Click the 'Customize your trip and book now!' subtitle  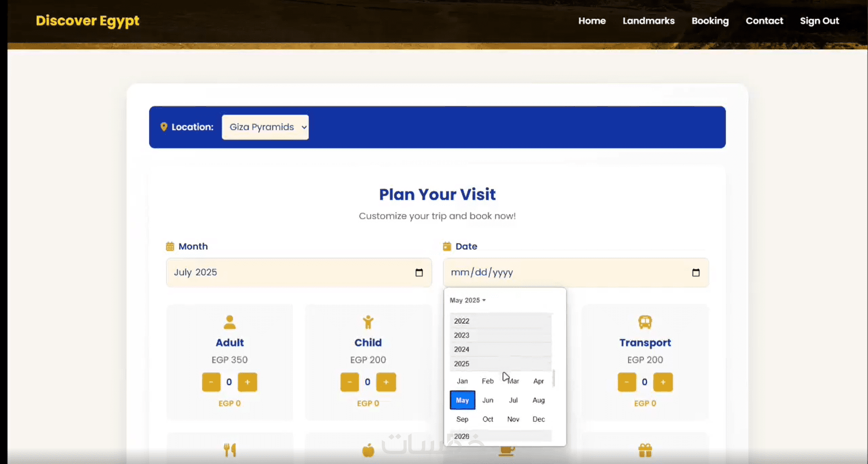[437, 216]
